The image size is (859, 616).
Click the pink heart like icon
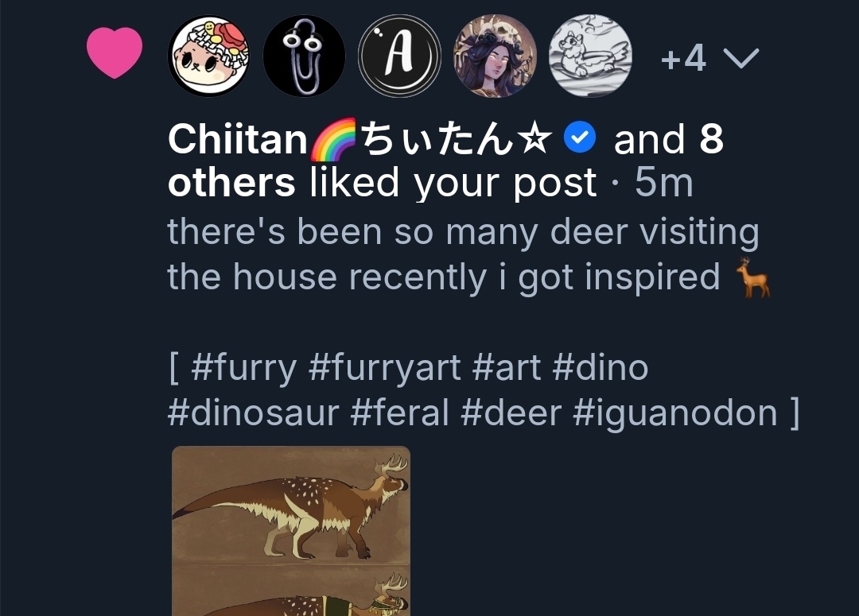(x=114, y=53)
